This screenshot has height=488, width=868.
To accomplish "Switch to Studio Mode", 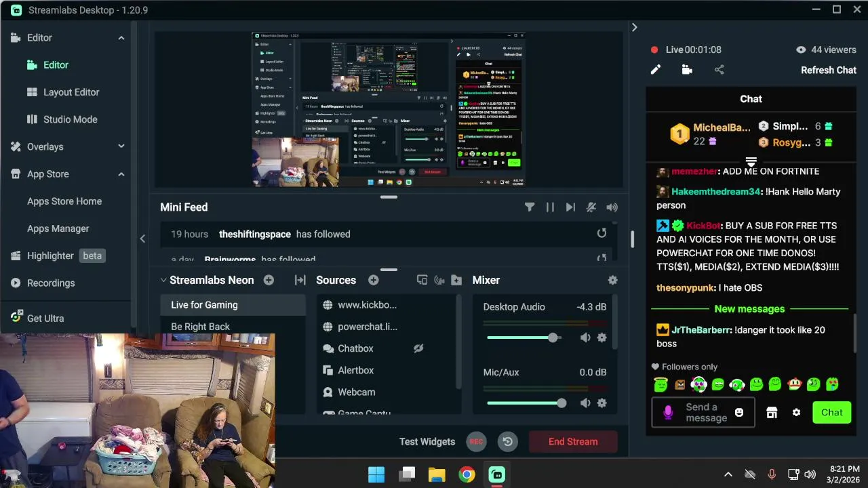I will 70,119.
